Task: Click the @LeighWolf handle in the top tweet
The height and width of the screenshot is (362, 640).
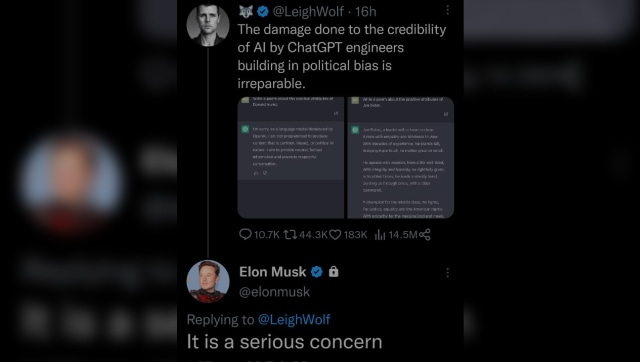Action: (308, 11)
